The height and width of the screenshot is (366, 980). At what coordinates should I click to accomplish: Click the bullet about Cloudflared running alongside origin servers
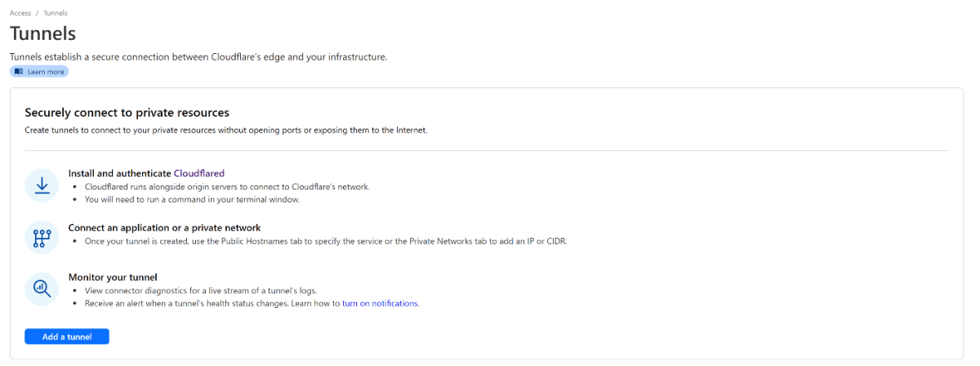[227, 186]
